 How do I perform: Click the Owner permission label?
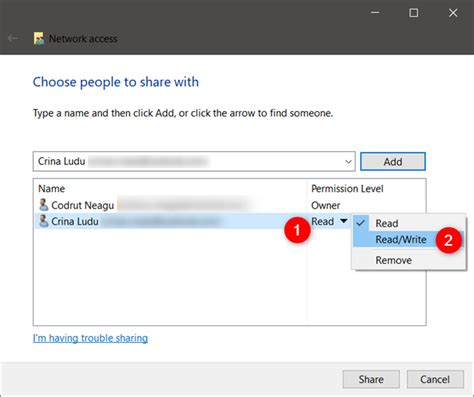click(326, 205)
